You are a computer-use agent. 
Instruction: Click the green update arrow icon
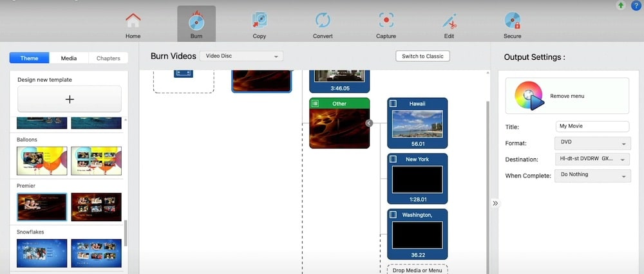click(x=621, y=6)
